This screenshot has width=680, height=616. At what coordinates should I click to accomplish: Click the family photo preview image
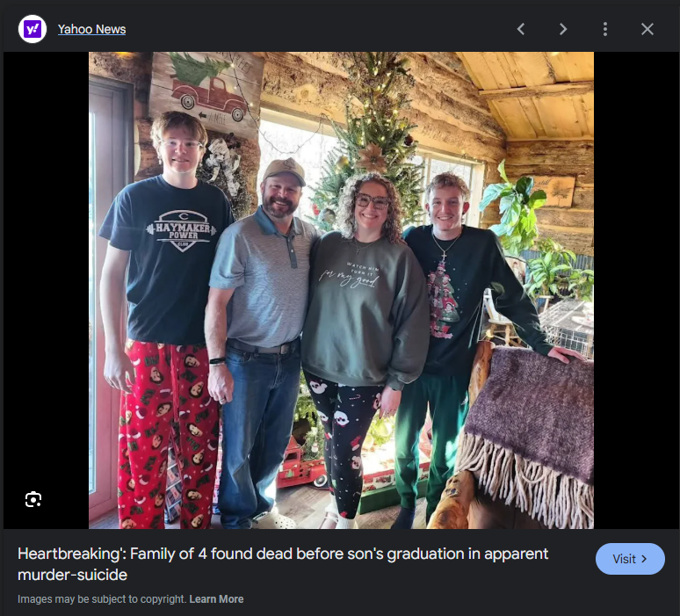point(341,290)
